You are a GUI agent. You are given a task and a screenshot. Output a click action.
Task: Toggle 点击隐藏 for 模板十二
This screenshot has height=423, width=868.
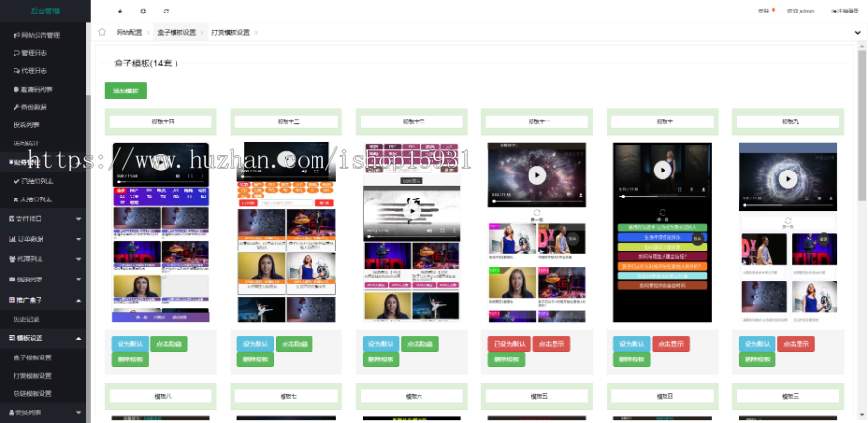(420, 344)
